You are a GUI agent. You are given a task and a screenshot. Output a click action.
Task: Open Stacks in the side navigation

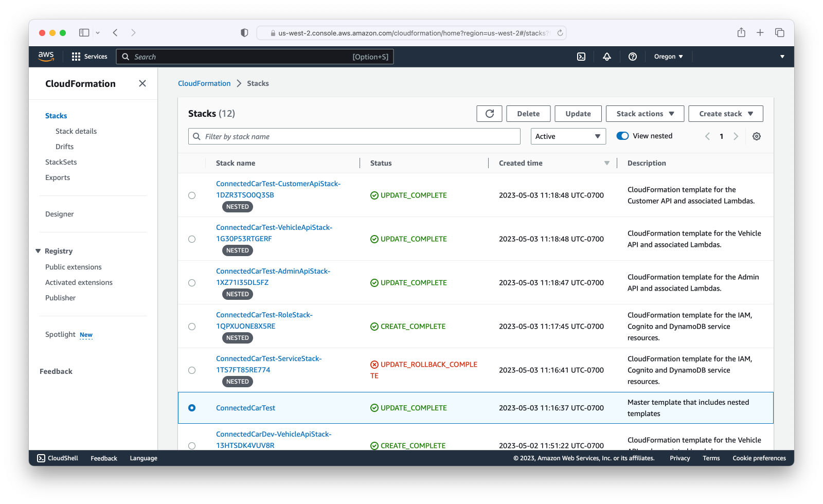pos(56,116)
